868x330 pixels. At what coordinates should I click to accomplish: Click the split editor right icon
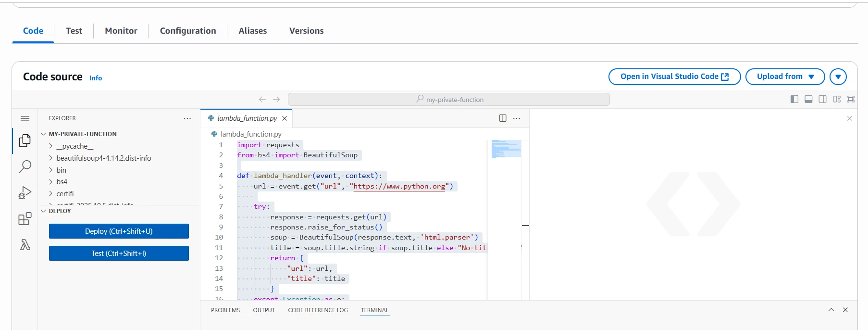[x=503, y=118]
